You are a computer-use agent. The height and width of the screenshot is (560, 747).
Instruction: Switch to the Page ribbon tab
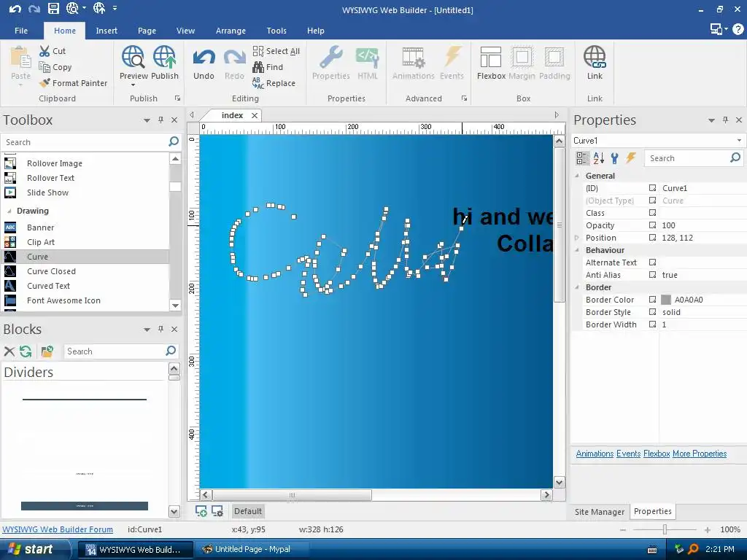[147, 31]
